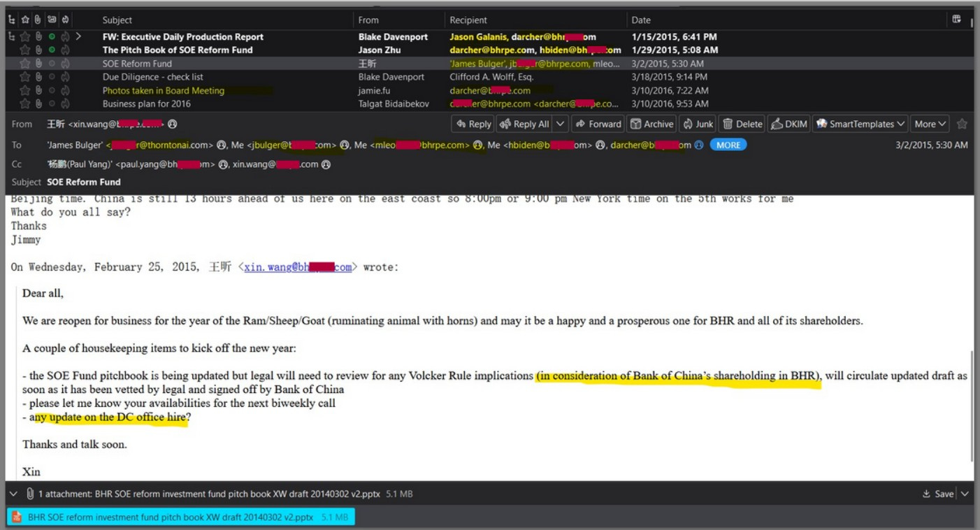Click the blue contact icon after darcher address
This screenshot has width=980, height=530.
pyautogui.click(x=698, y=145)
